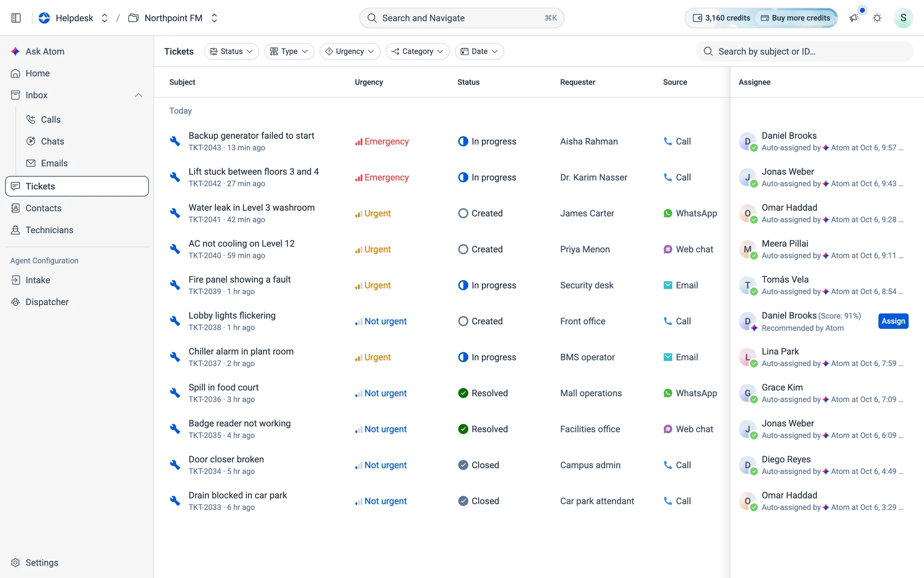Switch project via Northpoint FM selector arrows
924x578 pixels.
(x=214, y=18)
